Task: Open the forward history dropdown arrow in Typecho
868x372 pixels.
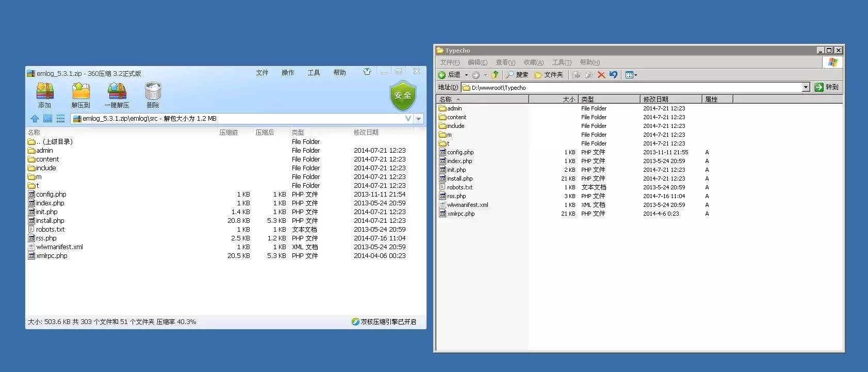Action: (485, 75)
